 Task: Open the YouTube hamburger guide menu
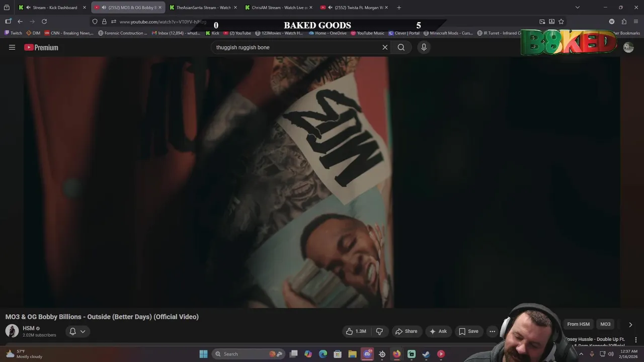click(12, 47)
